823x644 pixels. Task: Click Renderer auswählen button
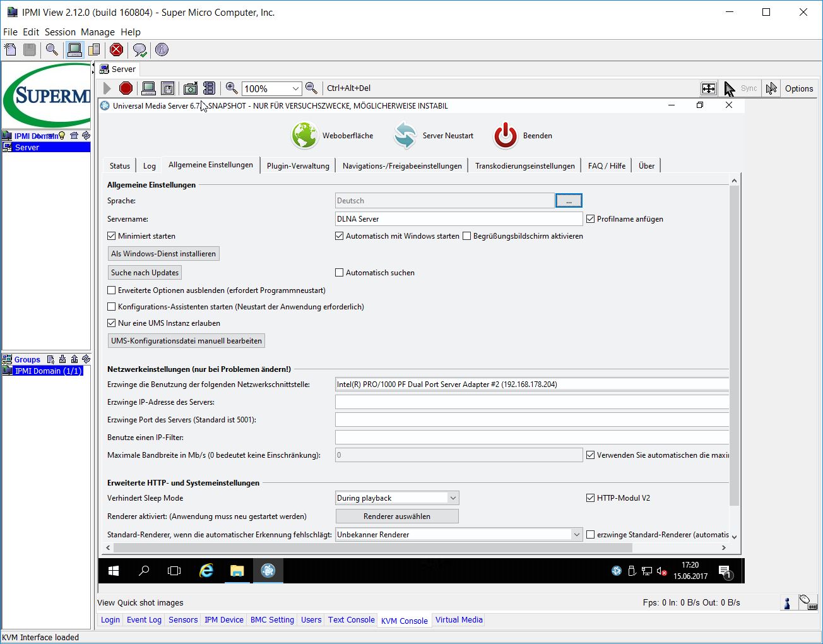coord(397,516)
